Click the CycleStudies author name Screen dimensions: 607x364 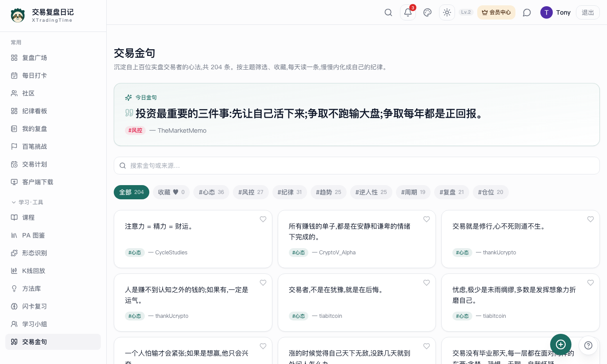tap(171, 253)
